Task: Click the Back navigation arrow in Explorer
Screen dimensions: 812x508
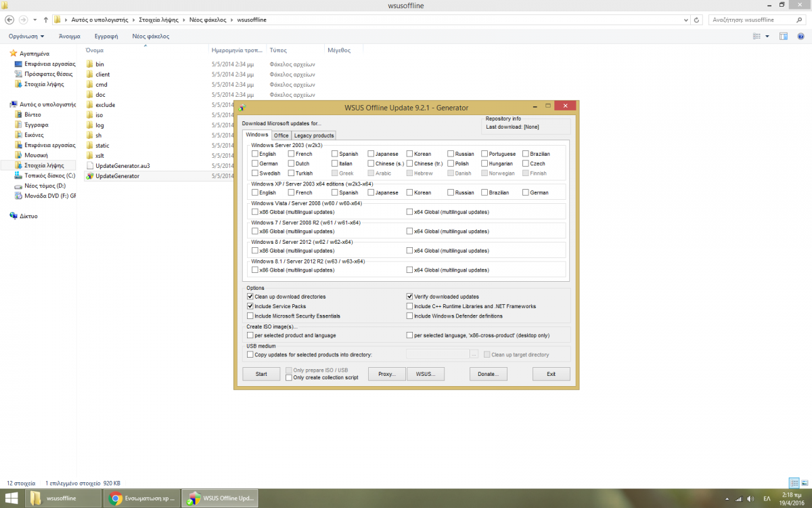Action: (9, 20)
